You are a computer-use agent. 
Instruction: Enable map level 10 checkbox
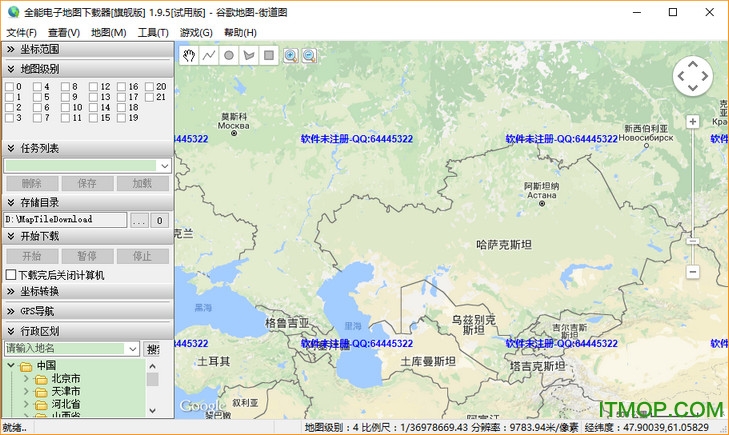65,107
